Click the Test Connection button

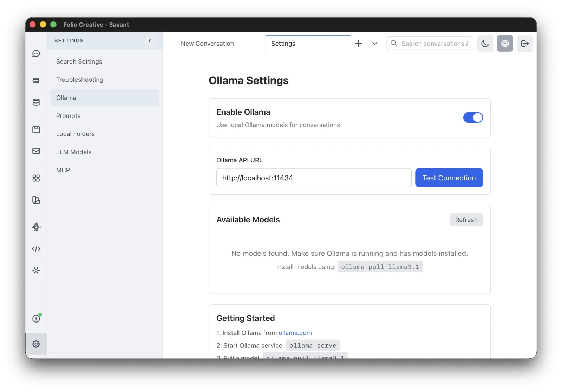coord(449,178)
